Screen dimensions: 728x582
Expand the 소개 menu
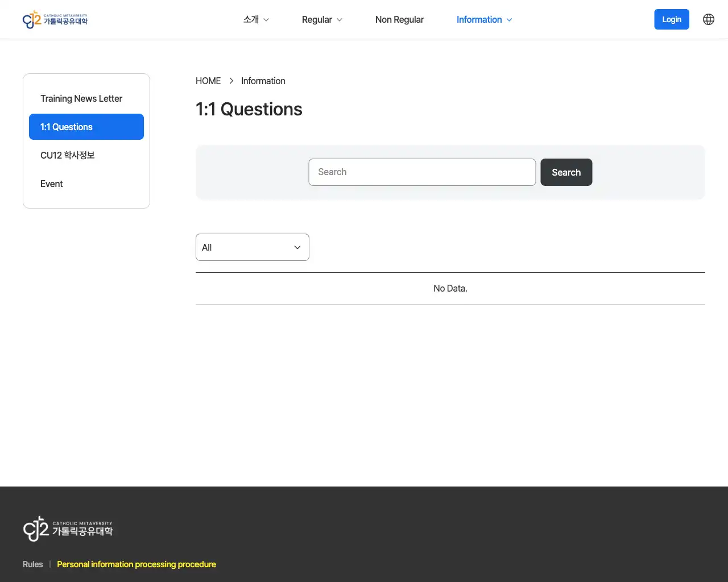click(x=256, y=19)
